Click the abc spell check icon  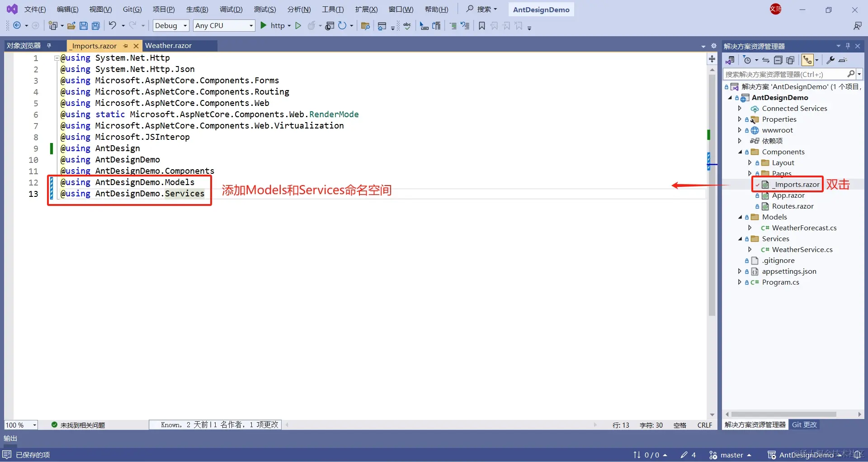click(407, 26)
